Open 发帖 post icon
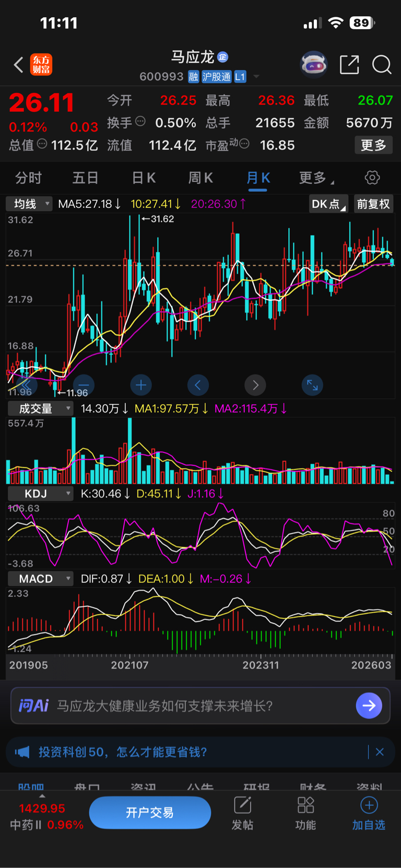Image resolution: width=401 pixels, height=868 pixels. tap(242, 813)
